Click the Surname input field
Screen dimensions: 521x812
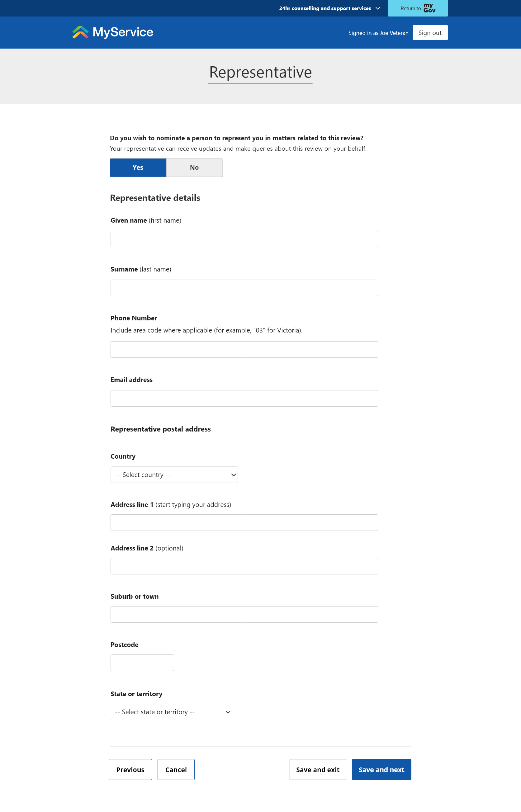244,288
